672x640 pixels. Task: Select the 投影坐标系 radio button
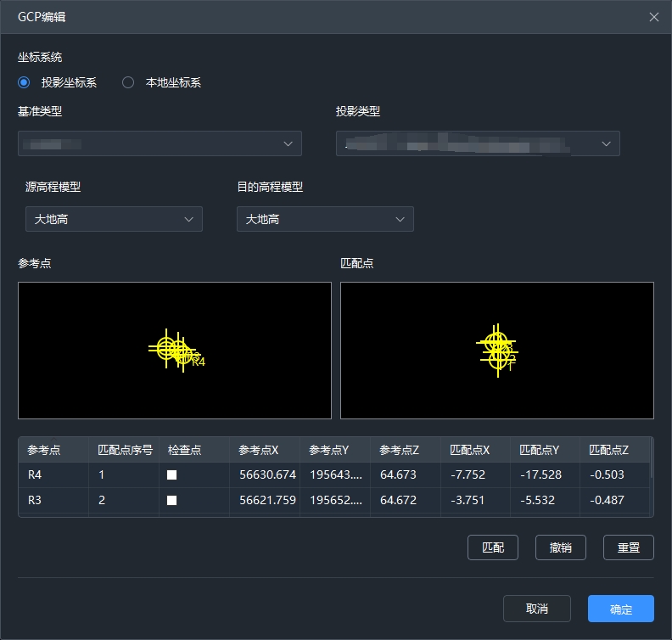pyautogui.click(x=25, y=82)
